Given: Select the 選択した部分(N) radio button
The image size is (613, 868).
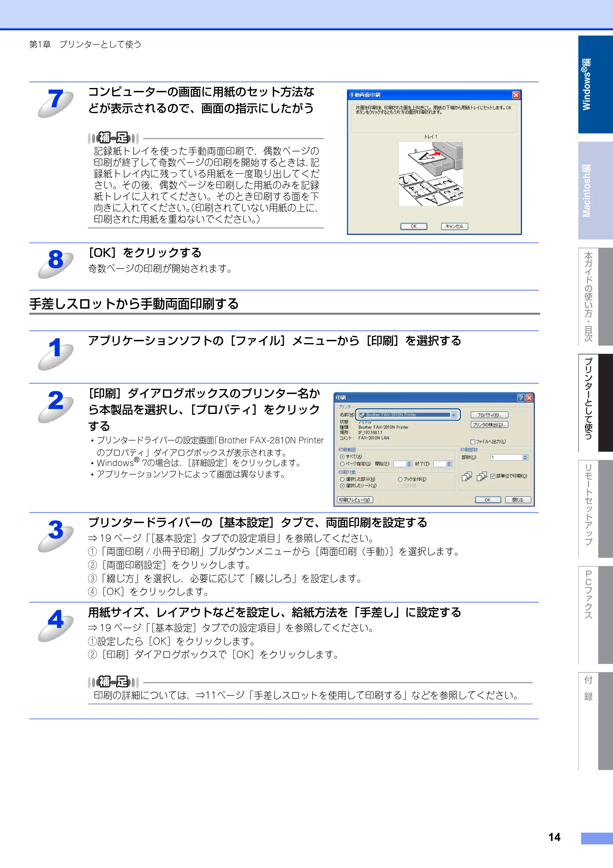Looking at the screenshot, I should coord(342,479).
